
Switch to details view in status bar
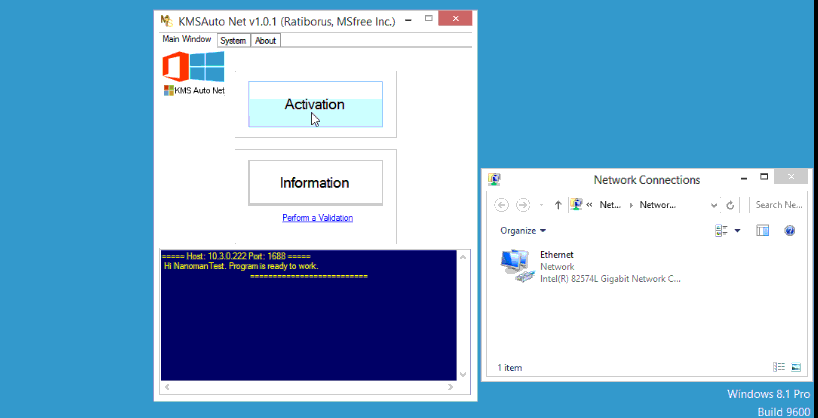tap(779, 367)
